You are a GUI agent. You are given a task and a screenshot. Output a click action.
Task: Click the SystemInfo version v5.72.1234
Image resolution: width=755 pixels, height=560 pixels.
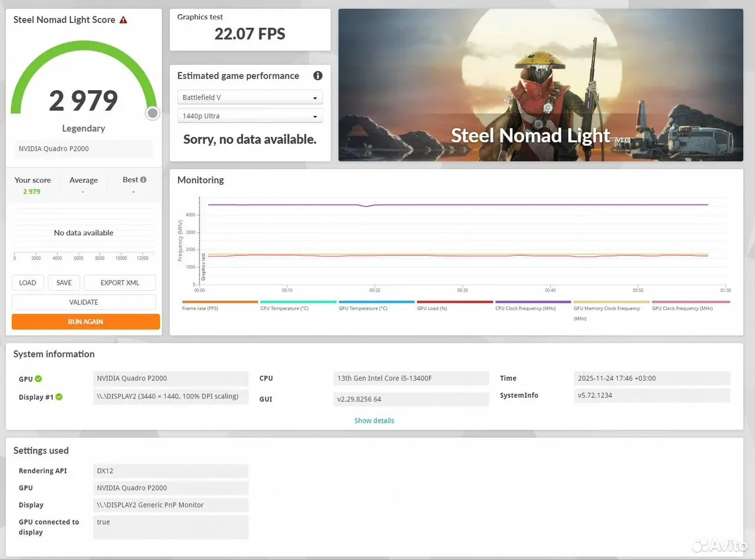click(x=652, y=396)
